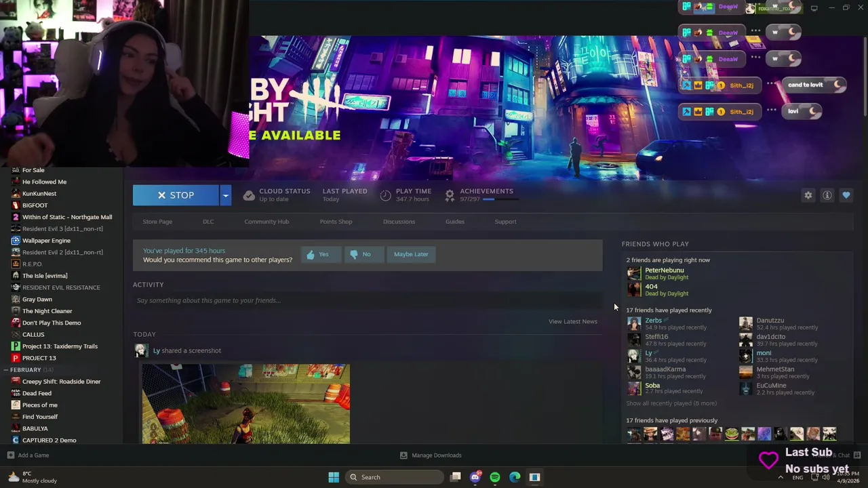The width and height of the screenshot is (868, 488).
Task: Select The Isle [evrima] in library
Action: pyautogui.click(x=45, y=276)
